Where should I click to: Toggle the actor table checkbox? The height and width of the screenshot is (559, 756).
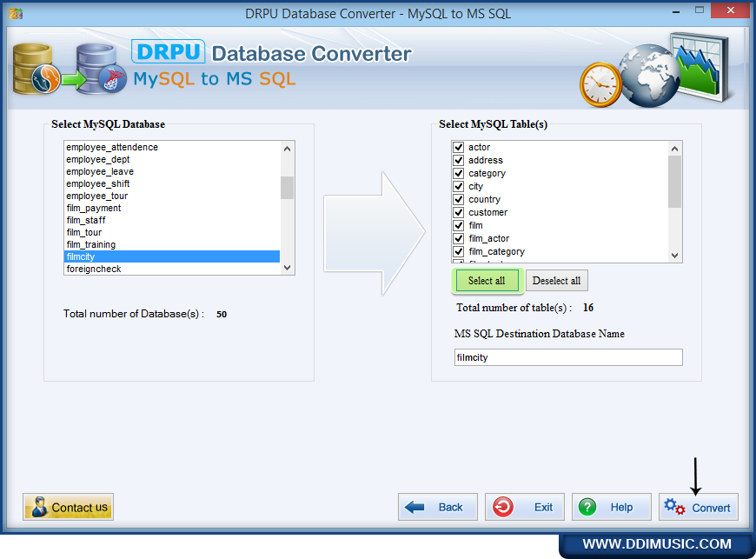tap(459, 147)
